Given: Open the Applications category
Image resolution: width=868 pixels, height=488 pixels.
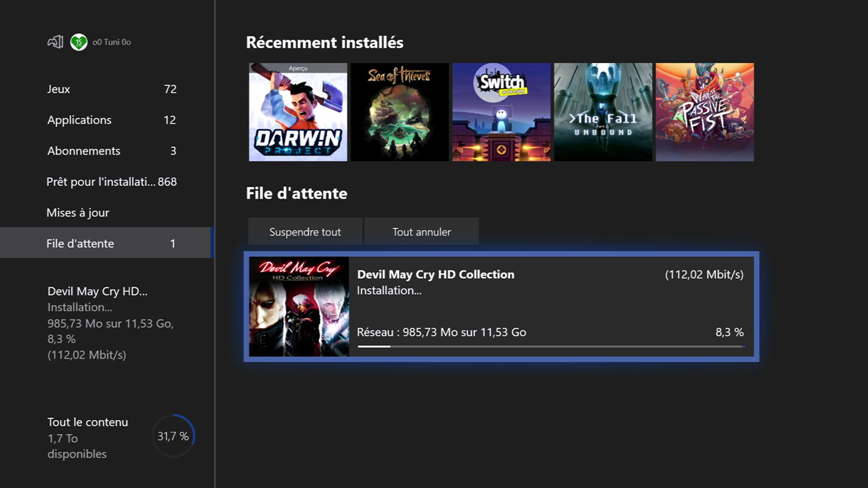Looking at the screenshot, I should click(x=107, y=120).
